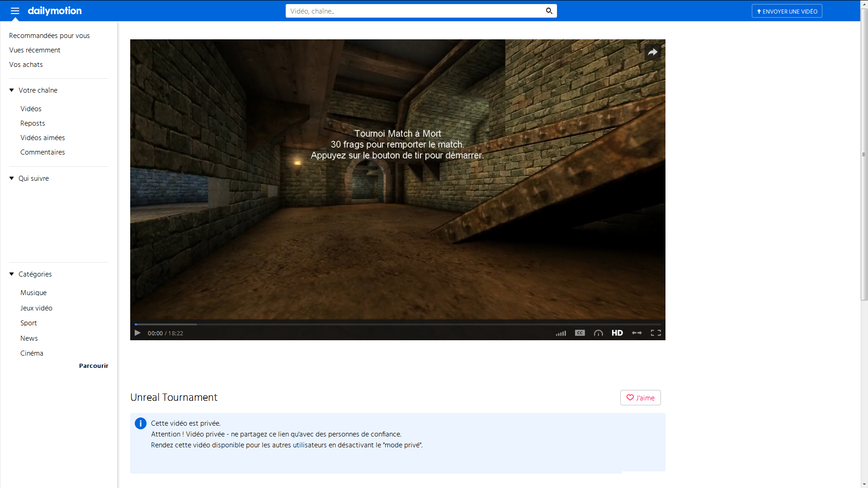
Task: Click 'Cette vidéo est privée.' text
Action: click(186, 423)
